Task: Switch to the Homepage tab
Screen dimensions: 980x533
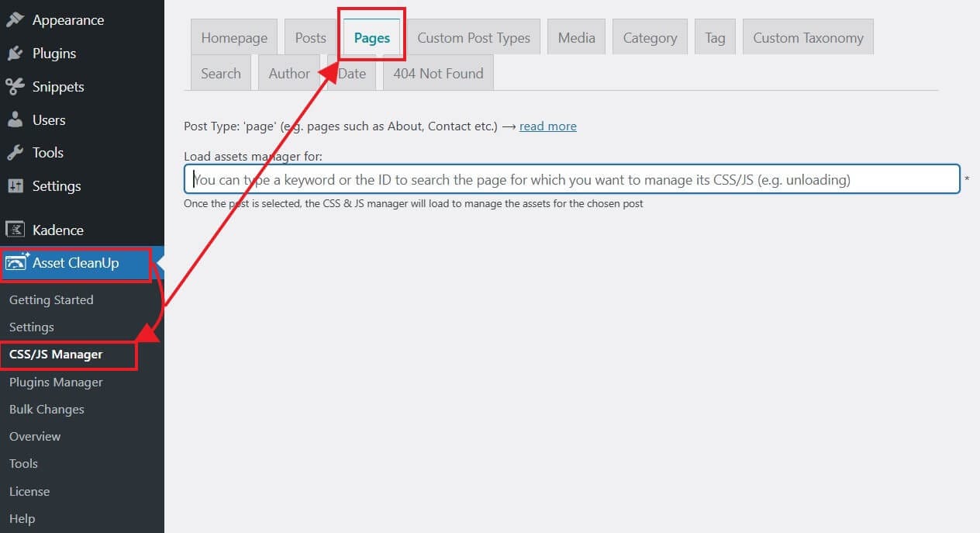Action: pyautogui.click(x=234, y=37)
